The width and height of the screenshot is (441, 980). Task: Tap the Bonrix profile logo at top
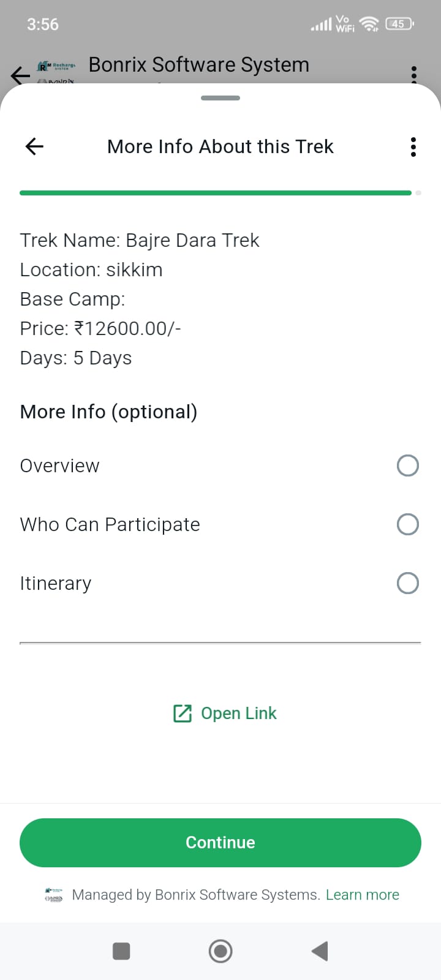coord(56,70)
